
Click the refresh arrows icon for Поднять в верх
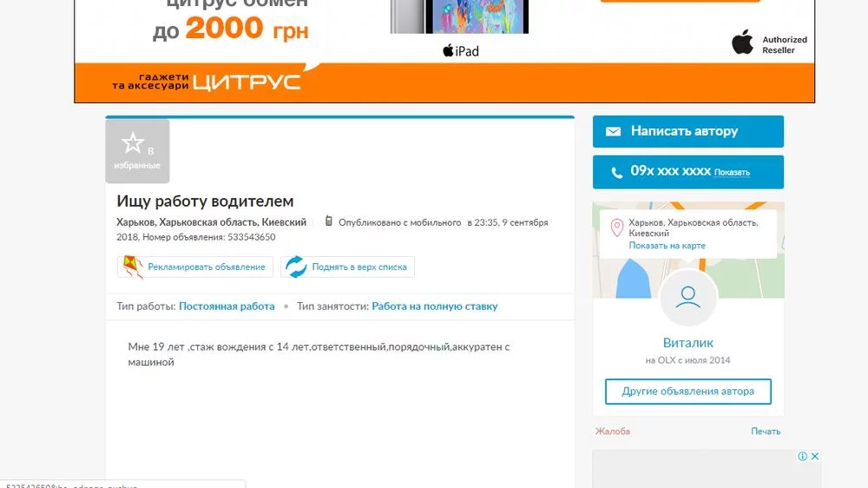296,267
